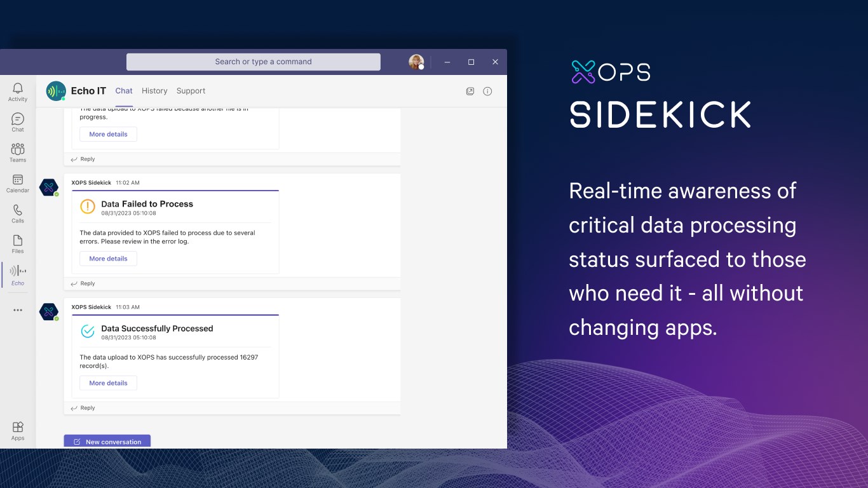The width and height of the screenshot is (868, 488).
Task: Click More details on Data Failed to Process
Action: point(108,259)
